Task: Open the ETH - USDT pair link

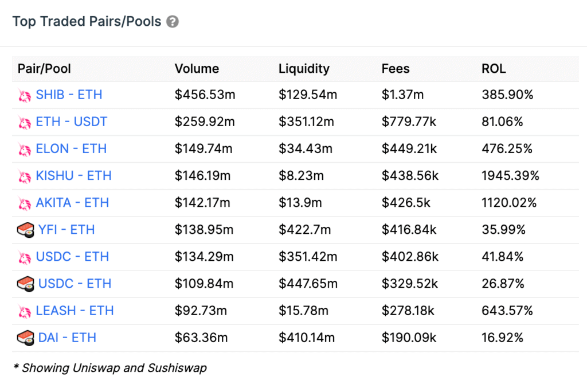Action: point(71,122)
